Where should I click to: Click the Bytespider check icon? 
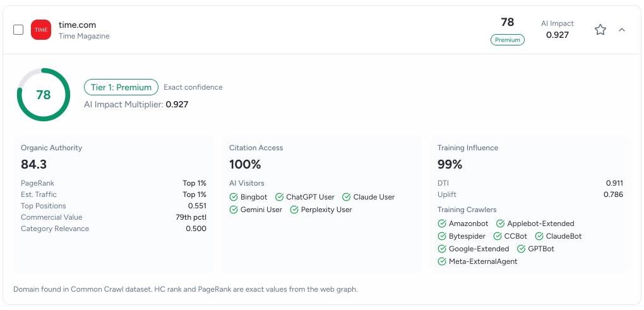(442, 236)
